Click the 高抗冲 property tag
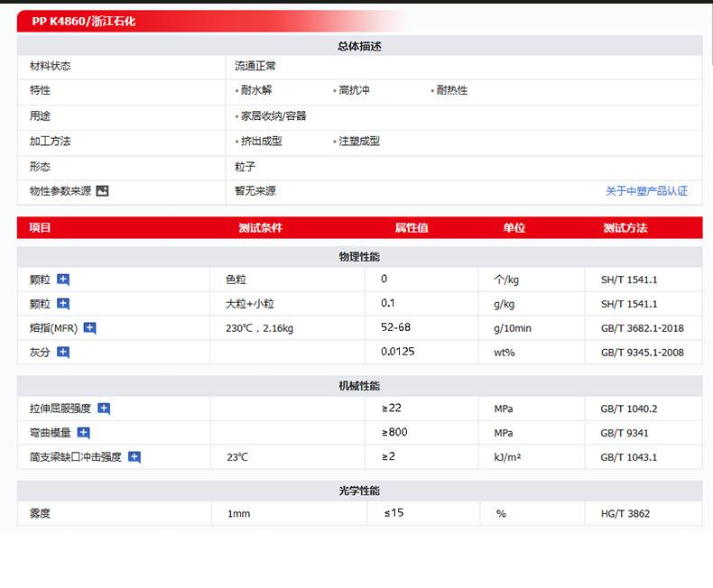 (x=354, y=90)
